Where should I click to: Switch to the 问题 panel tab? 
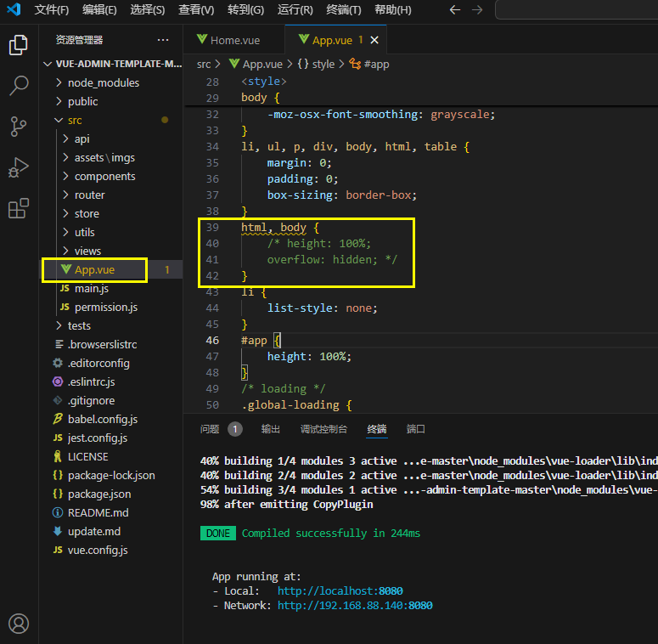[210, 429]
